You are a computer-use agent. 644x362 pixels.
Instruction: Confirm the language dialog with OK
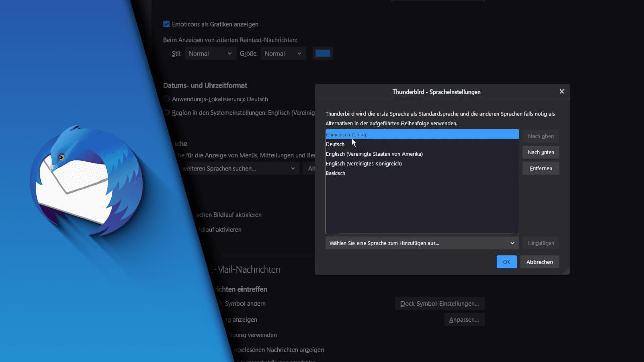[x=507, y=262]
